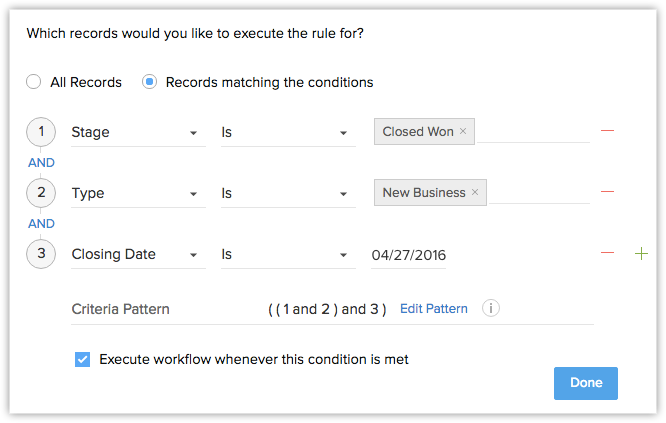Screen dimensions: 666x423
Task: Remove the New Business tag
Action: pos(475,193)
